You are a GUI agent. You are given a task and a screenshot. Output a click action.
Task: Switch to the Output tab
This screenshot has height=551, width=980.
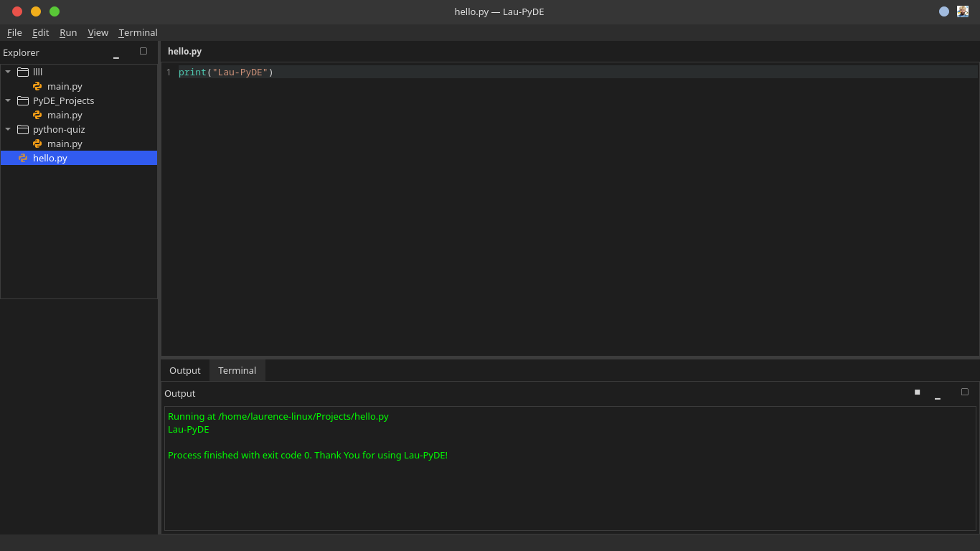[x=185, y=371]
